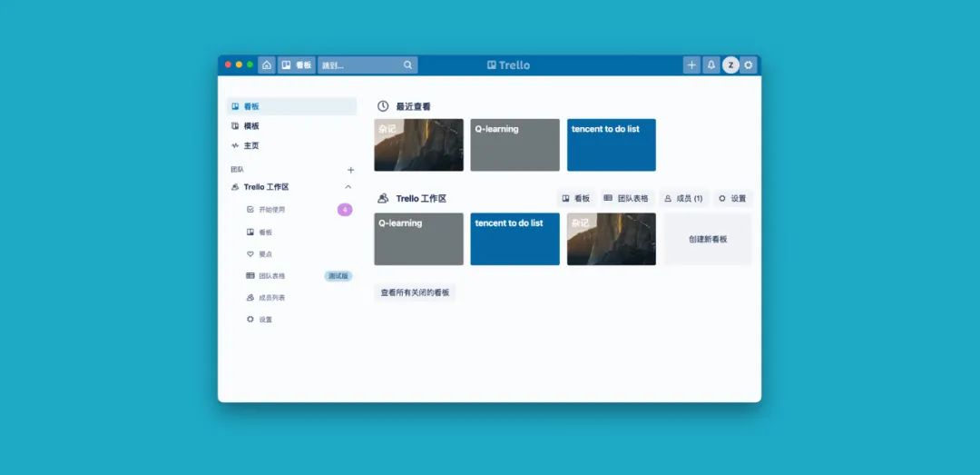The width and height of the screenshot is (980, 475).
Task: Collapse the Trello 工作区 sidebar section
Action: point(348,187)
